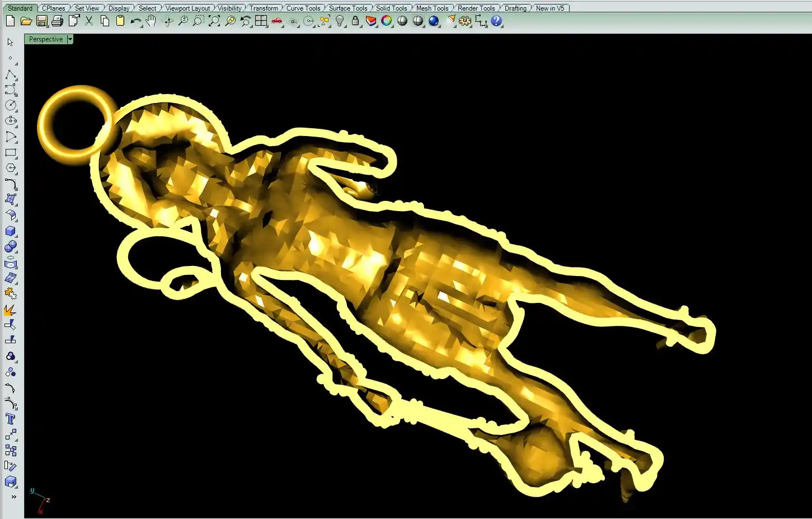812x519 pixels.
Task: Select the Box solid tool
Action: tap(11, 231)
